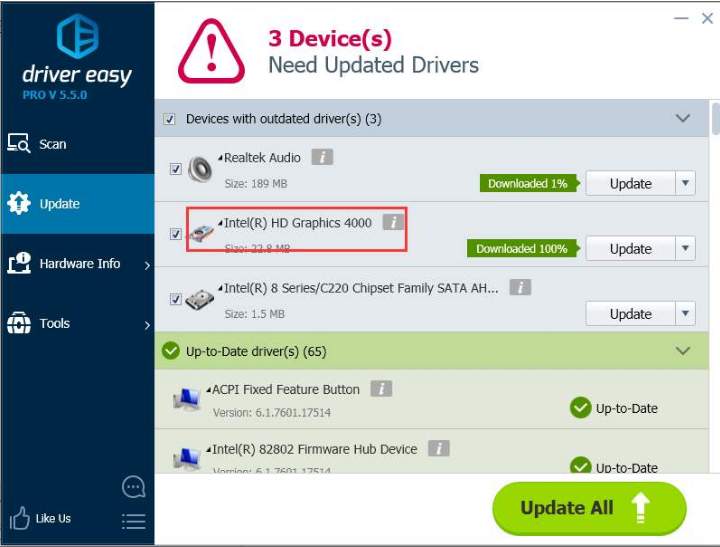Open the feedback chat bubble icon

134,487
